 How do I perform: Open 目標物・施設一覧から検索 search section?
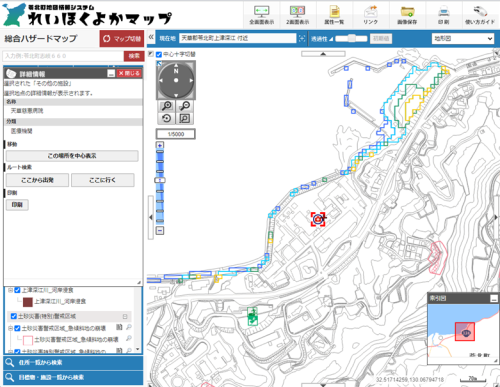tap(73, 377)
